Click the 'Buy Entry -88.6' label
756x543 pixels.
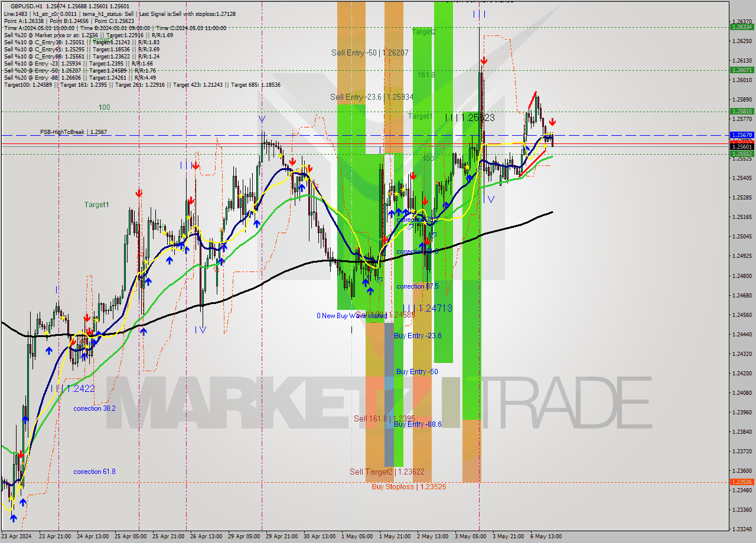click(418, 424)
